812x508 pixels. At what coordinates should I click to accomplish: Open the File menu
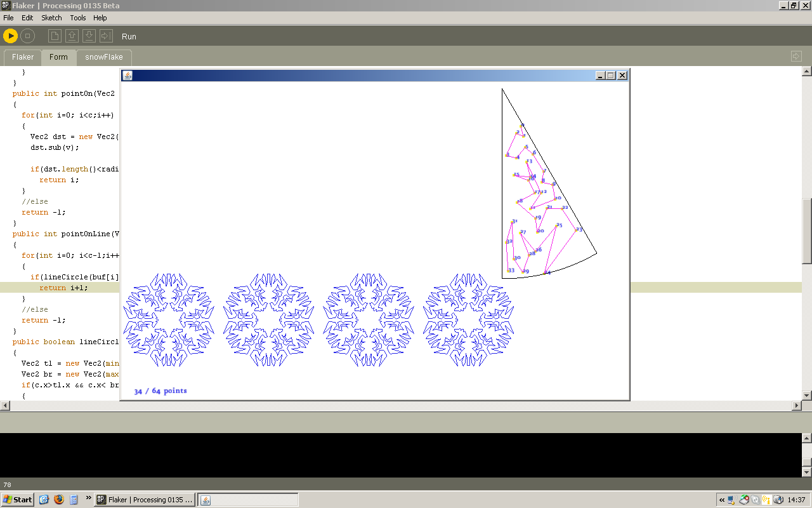(8, 18)
